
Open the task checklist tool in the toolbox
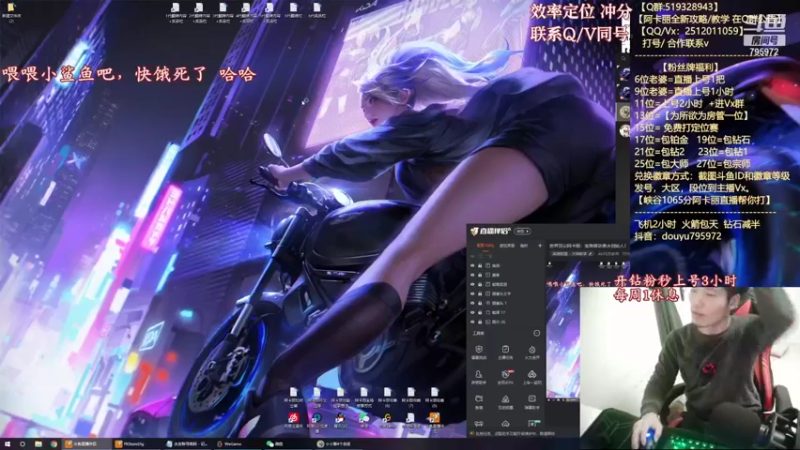pos(505,352)
